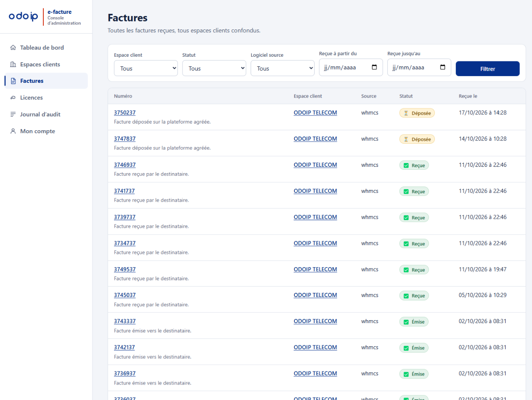The image size is (532, 400).
Task: Click the Déposée status badge for invoice 3747837
Action: pos(417,139)
